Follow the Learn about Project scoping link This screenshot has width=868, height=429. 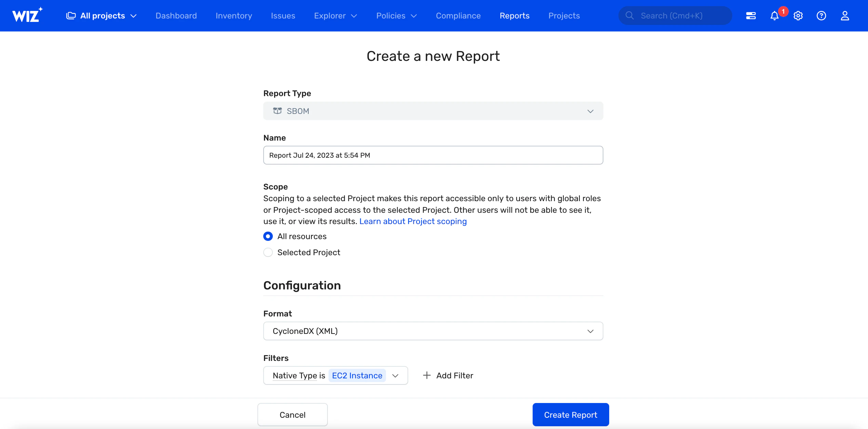(413, 221)
